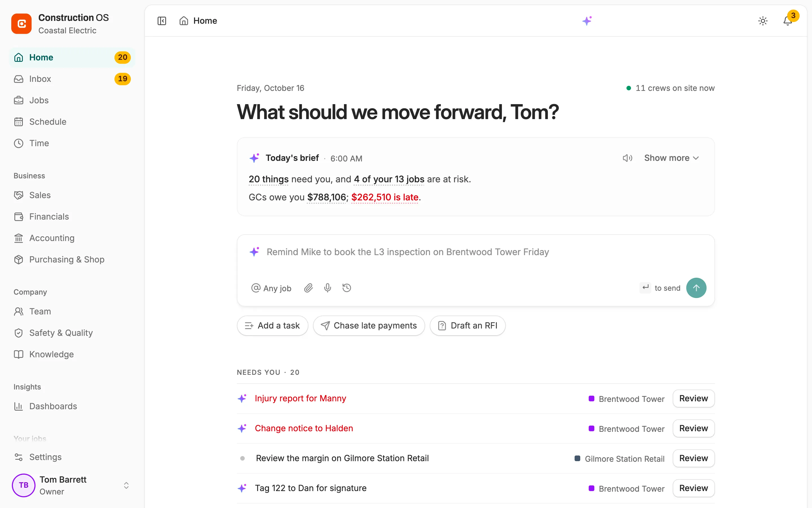Open Team in sidebar
The image size is (812, 508).
point(72,312)
